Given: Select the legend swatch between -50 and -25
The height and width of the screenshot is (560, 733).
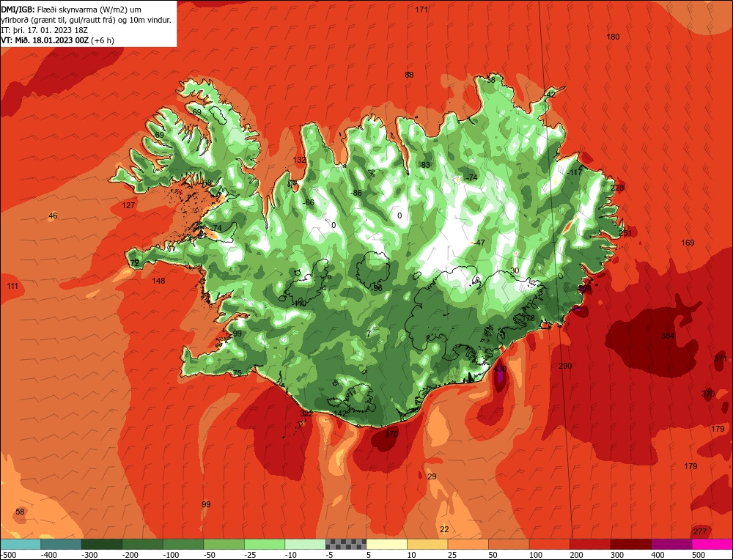Looking at the screenshot, I should click(224, 544).
